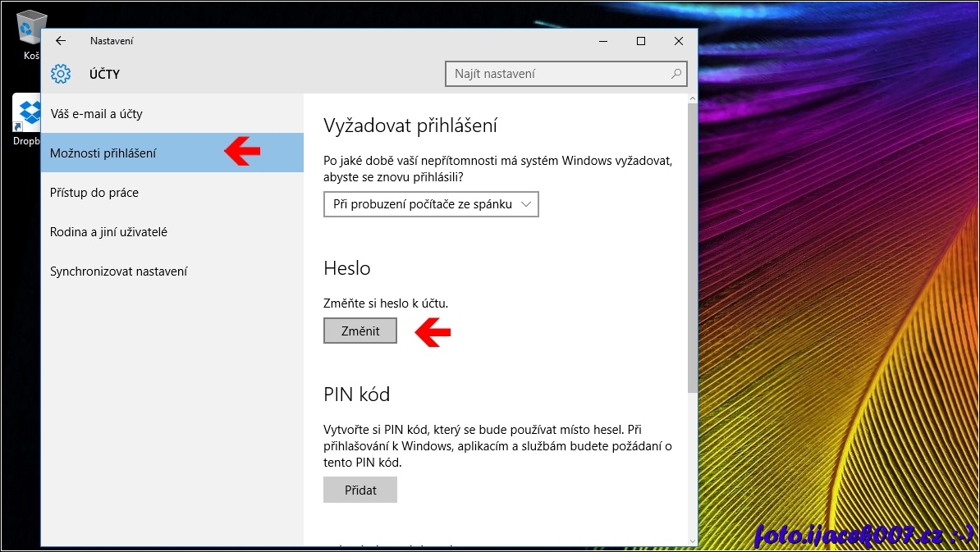Click the Změnit password button
Viewport: 980px width, 552px height.
pyautogui.click(x=360, y=331)
